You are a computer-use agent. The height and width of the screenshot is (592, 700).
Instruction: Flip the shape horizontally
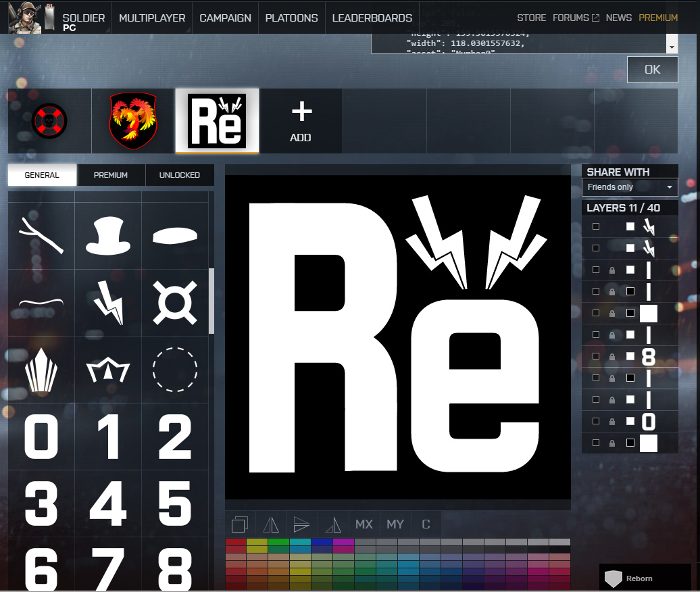271,524
